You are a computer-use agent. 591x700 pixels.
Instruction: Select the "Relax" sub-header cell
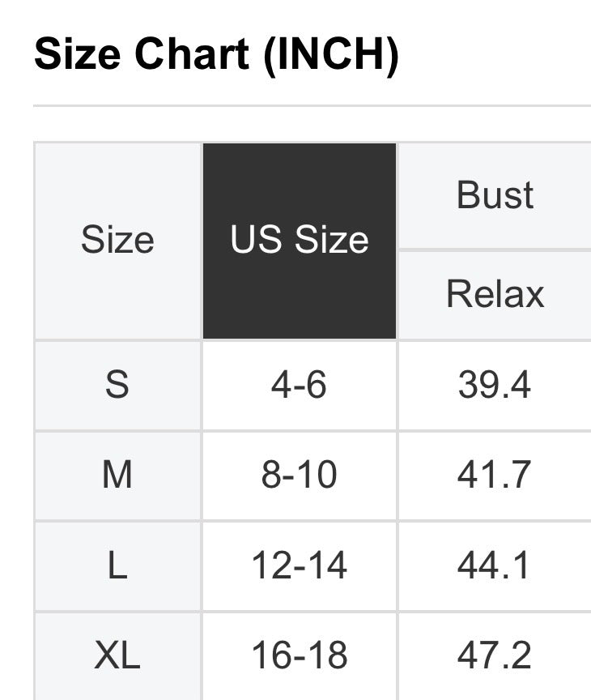point(495,294)
